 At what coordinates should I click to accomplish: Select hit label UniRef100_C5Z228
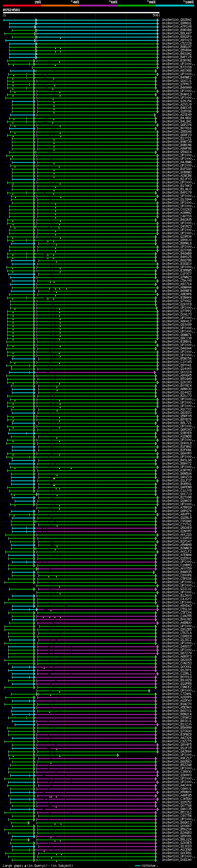[x=177, y=43]
